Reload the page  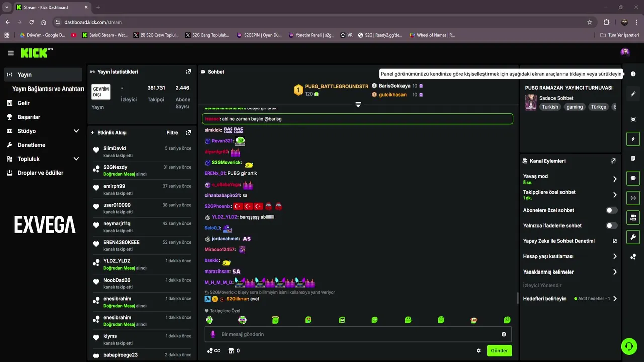[31, 22]
